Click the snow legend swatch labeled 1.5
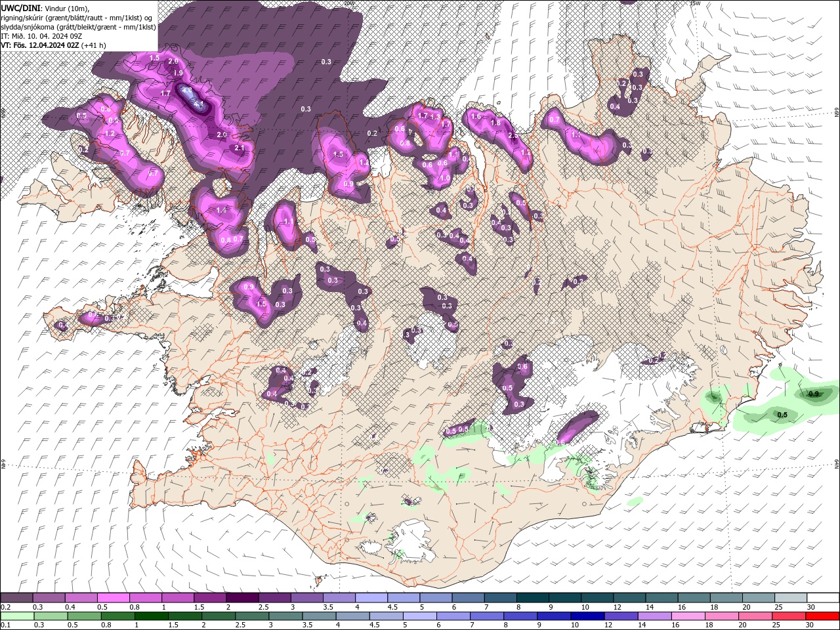 (x=211, y=598)
